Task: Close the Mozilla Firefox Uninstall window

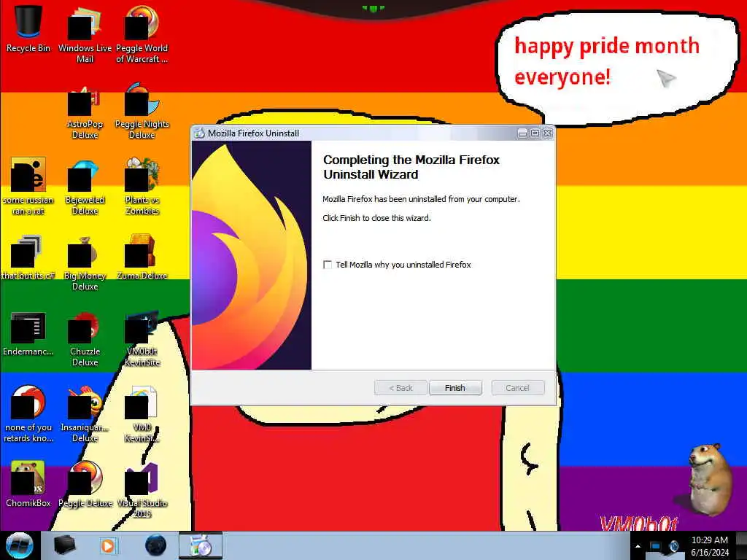Action: [548, 133]
